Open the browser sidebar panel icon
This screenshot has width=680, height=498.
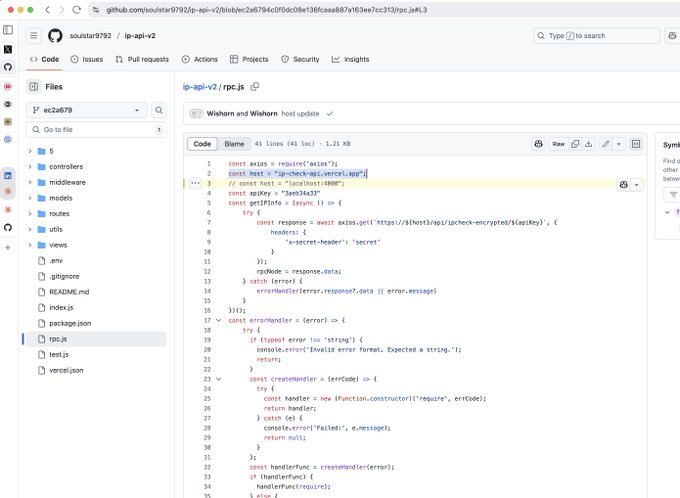pyautogui.click(x=8, y=29)
